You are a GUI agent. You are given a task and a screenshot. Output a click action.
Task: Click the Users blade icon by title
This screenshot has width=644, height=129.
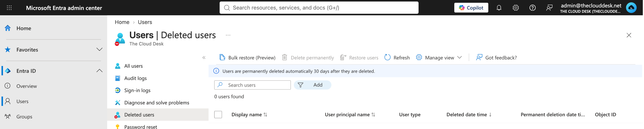120,39
